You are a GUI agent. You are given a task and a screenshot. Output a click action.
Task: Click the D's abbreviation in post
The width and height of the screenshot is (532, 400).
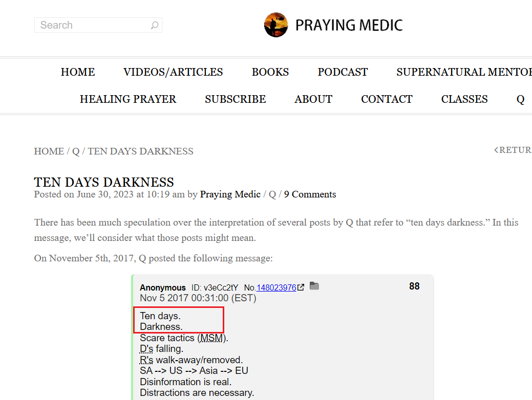point(146,349)
